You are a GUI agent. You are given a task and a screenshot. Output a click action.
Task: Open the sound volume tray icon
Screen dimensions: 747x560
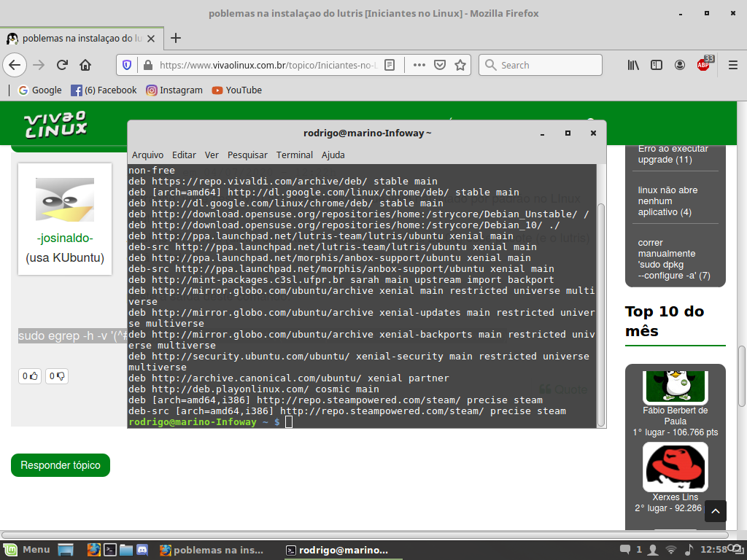pyautogui.click(x=689, y=550)
